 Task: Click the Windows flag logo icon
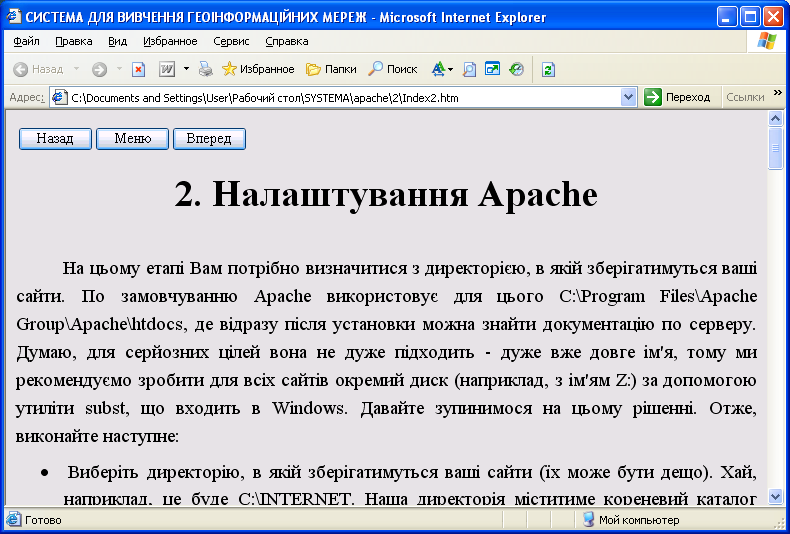click(767, 41)
